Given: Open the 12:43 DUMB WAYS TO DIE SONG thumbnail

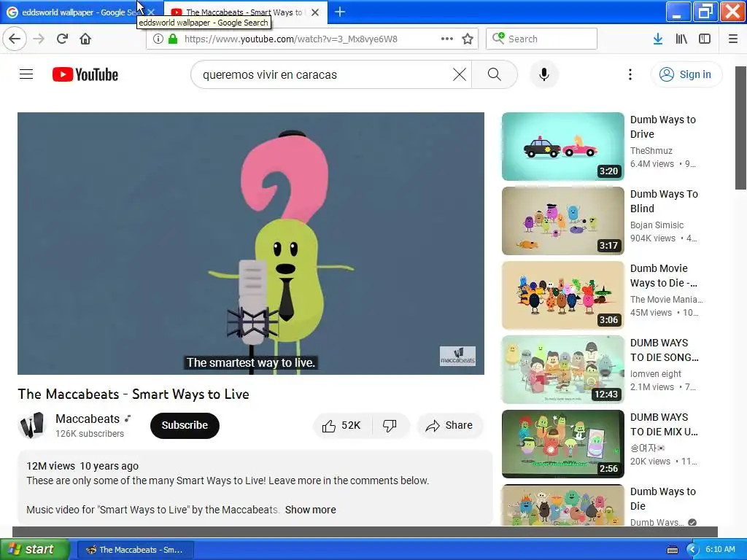Looking at the screenshot, I should (562, 370).
